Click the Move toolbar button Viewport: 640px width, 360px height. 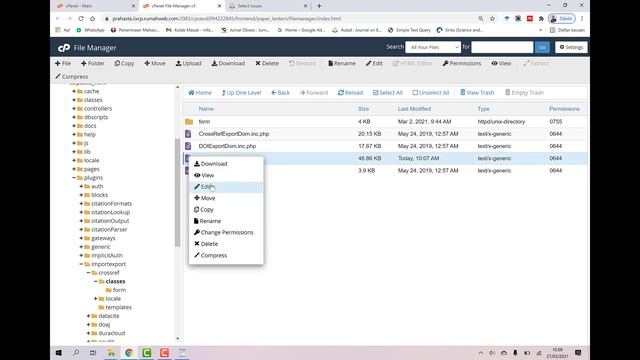tap(155, 63)
